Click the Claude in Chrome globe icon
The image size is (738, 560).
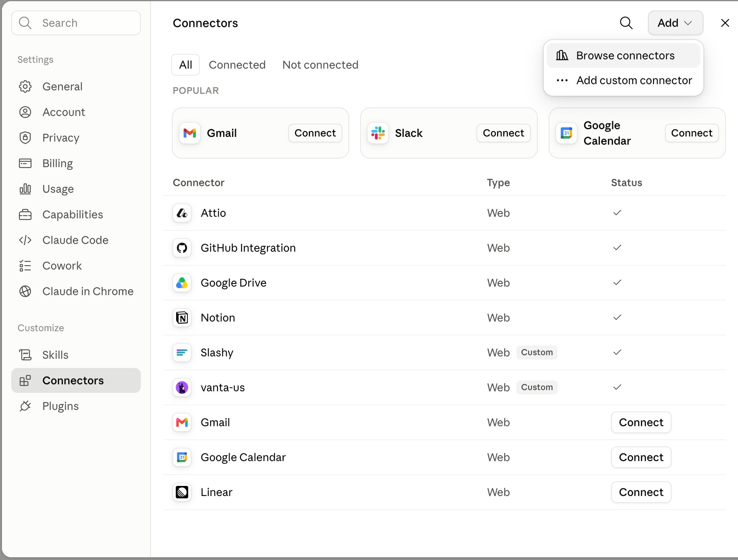point(25,291)
